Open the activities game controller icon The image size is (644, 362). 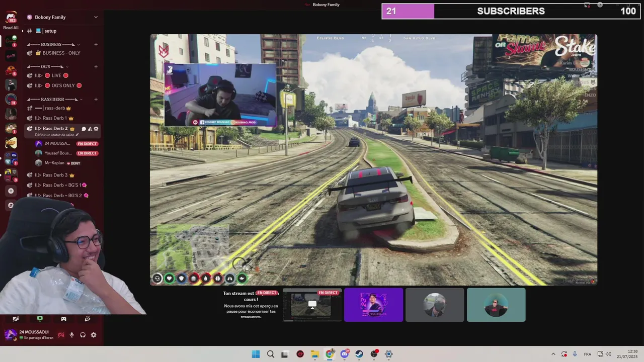[63, 319]
